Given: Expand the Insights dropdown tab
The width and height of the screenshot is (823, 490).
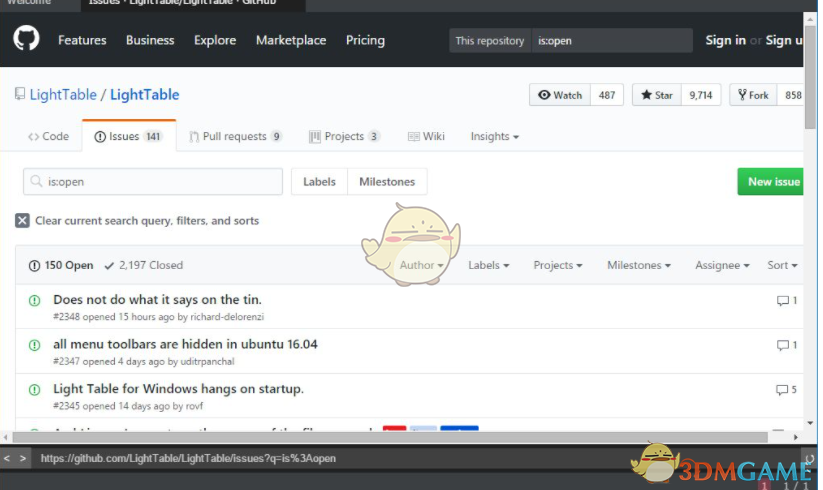Looking at the screenshot, I should pyautogui.click(x=494, y=136).
